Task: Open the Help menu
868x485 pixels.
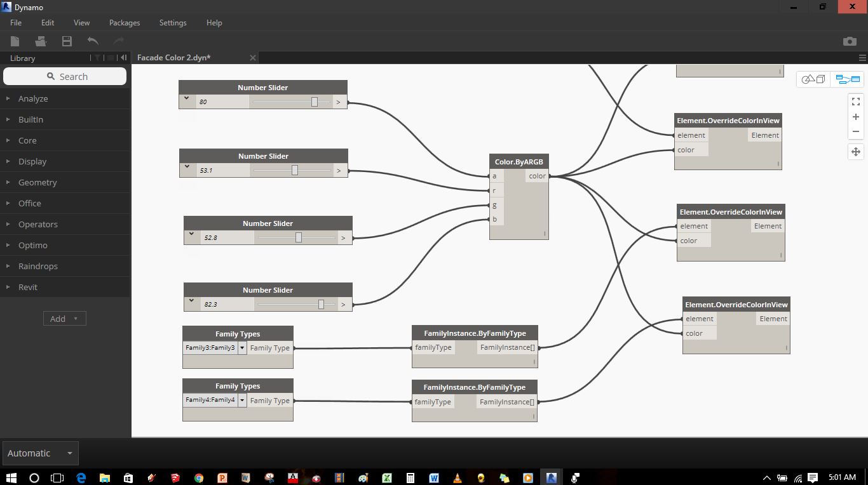Action: 214,22
